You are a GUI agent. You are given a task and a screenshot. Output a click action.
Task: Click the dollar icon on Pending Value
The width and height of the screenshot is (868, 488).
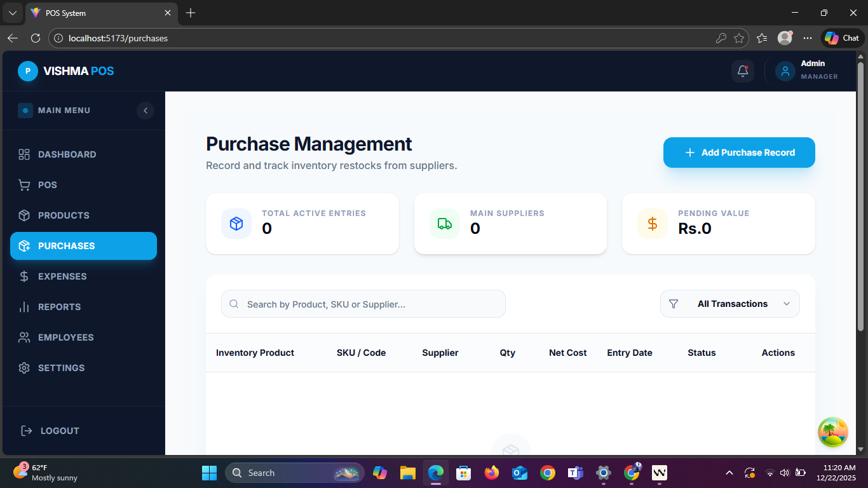(x=653, y=224)
